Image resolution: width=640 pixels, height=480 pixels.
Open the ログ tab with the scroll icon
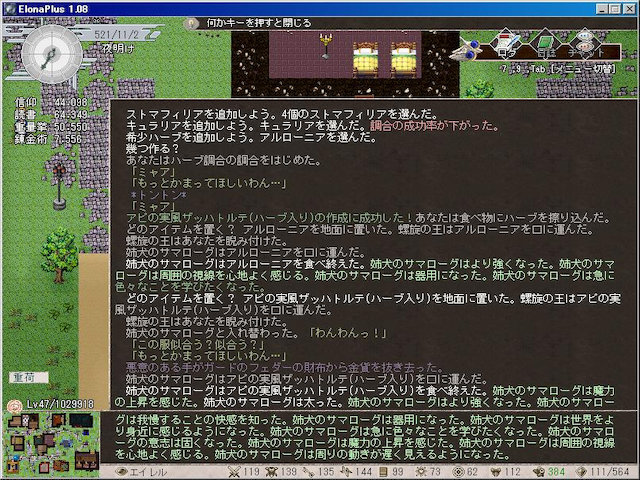point(506,44)
